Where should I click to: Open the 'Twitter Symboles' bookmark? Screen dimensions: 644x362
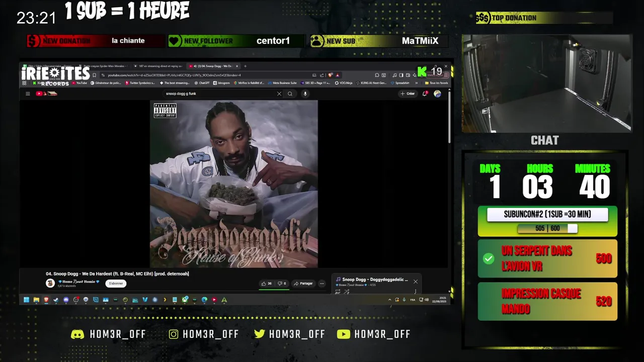click(140, 83)
